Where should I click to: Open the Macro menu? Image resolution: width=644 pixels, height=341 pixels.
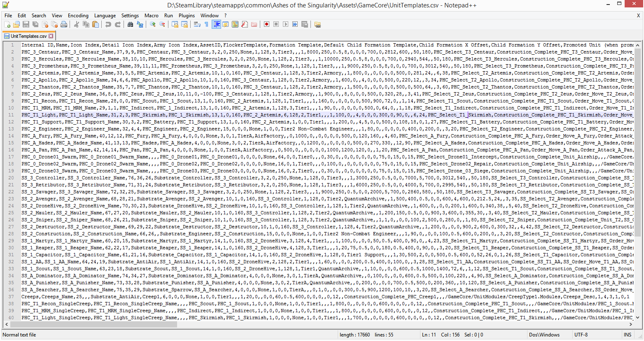click(152, 16)
